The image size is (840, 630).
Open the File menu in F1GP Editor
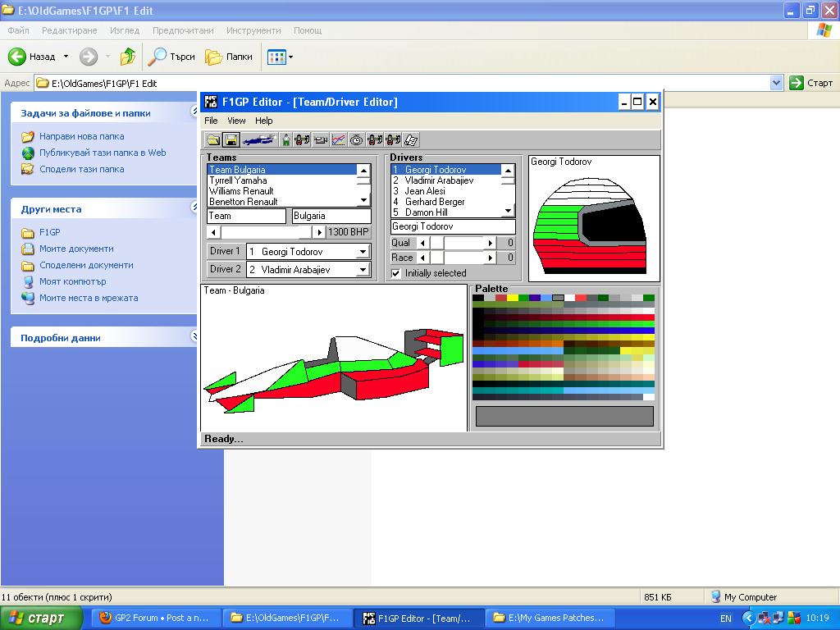pyautogui.click(x=211, y=121)
